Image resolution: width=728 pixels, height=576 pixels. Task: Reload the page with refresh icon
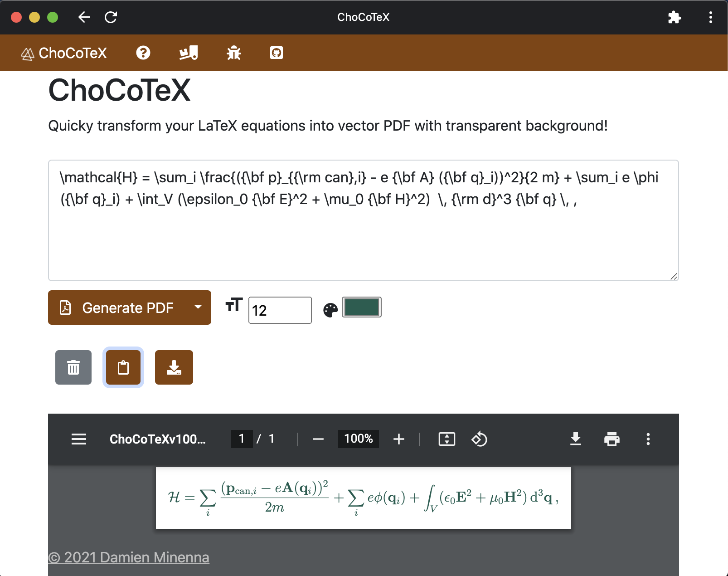click(111, 17)
